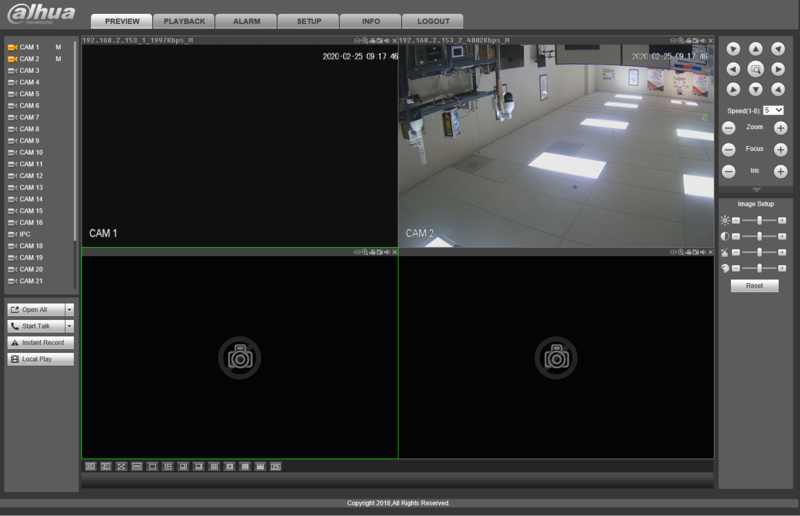Switch to single-window layout

(152, 466)
